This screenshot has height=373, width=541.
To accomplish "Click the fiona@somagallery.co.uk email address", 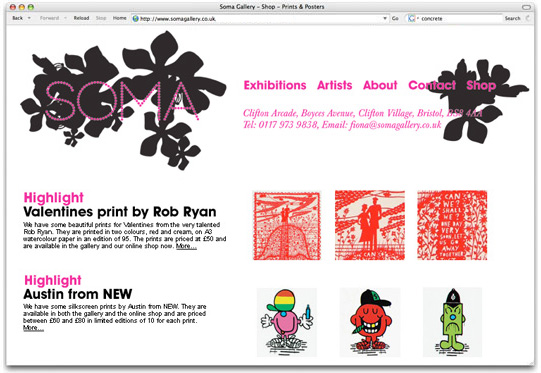I will click(395, 125).
